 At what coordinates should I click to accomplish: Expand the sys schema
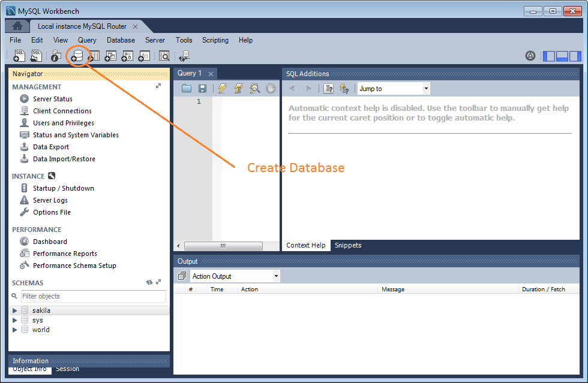click(x=14, y=320)
